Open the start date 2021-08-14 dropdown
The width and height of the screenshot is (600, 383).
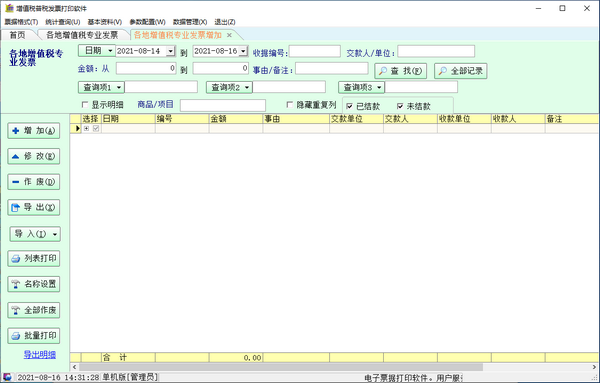tap(171, 51)
